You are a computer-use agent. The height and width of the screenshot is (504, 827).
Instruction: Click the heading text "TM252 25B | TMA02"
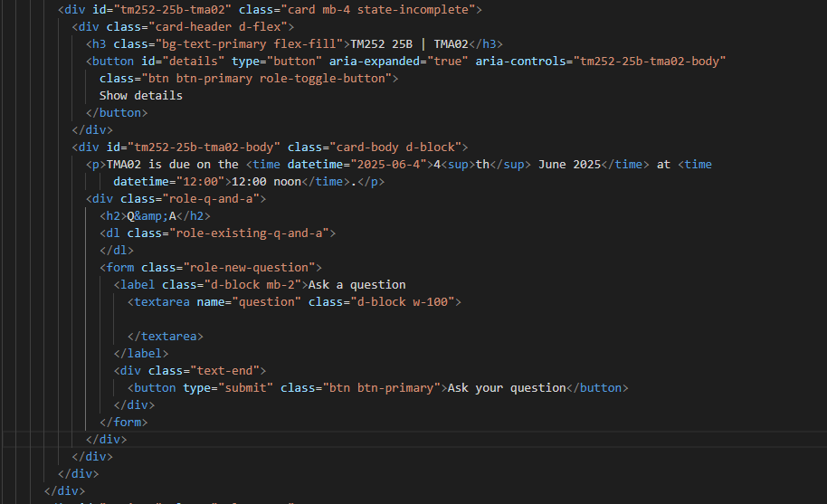click(409, 43)
